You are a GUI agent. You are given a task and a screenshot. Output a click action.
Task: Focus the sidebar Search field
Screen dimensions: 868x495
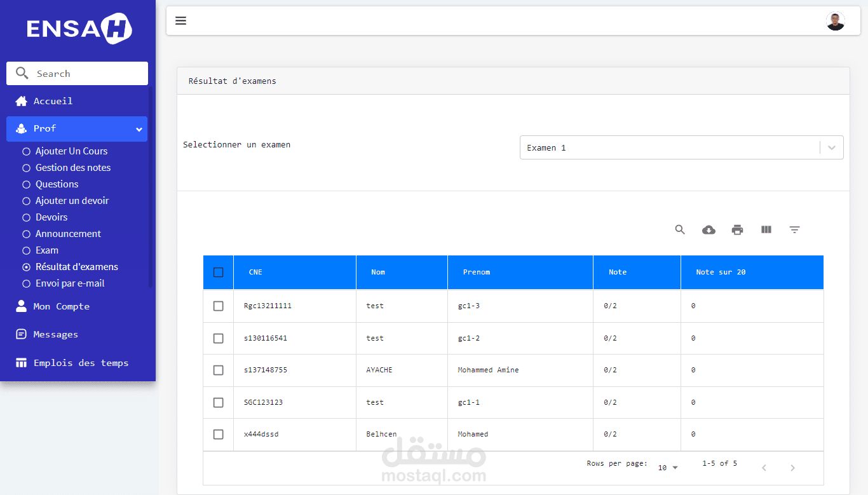[x=77, y=73]
